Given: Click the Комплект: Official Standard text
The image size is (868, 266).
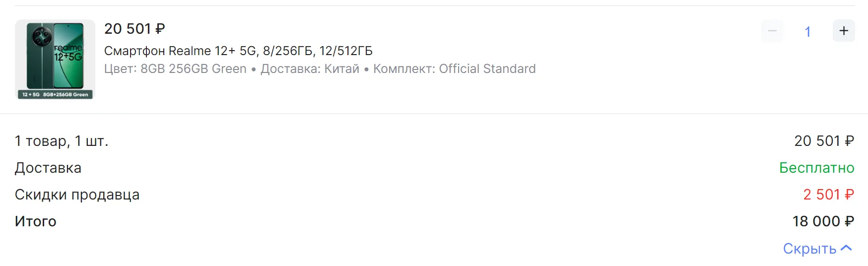Looking at the screenshot, I should 454,68.
